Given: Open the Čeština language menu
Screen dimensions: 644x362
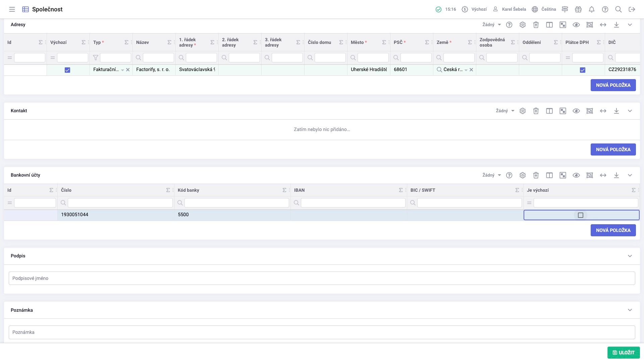Looking at the screenshot, I should pos(544,9).
